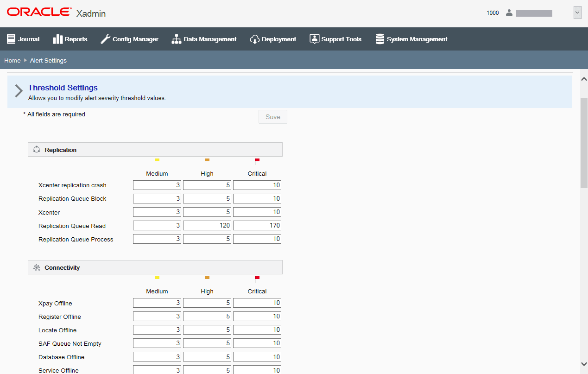
Task: Edit Xpay Offline Critical field
Action: (257, 303)
